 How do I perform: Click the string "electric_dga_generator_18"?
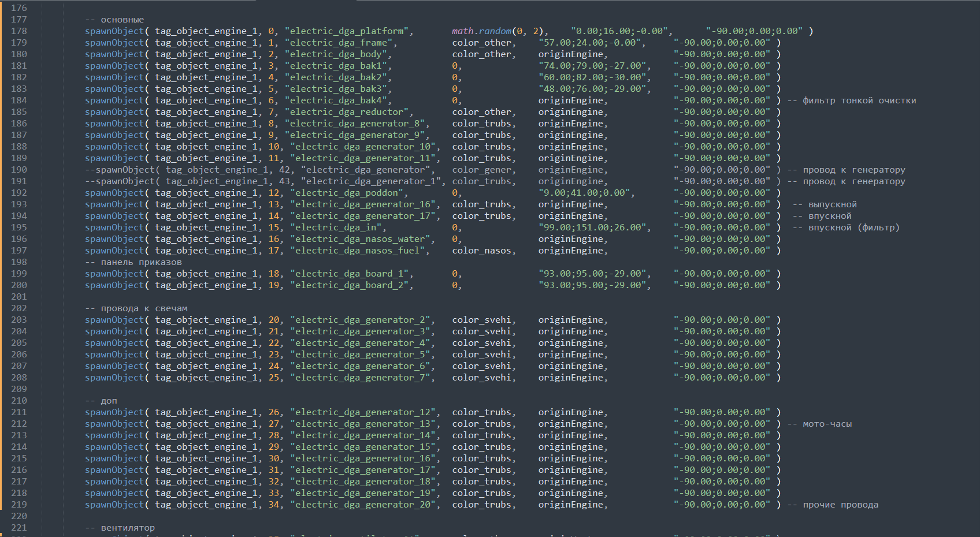363,482
